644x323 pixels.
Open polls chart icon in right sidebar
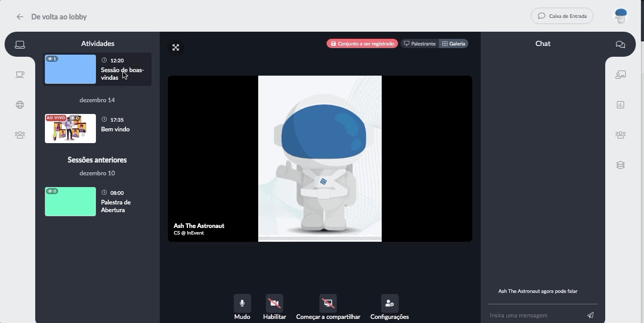pos(621,105)
